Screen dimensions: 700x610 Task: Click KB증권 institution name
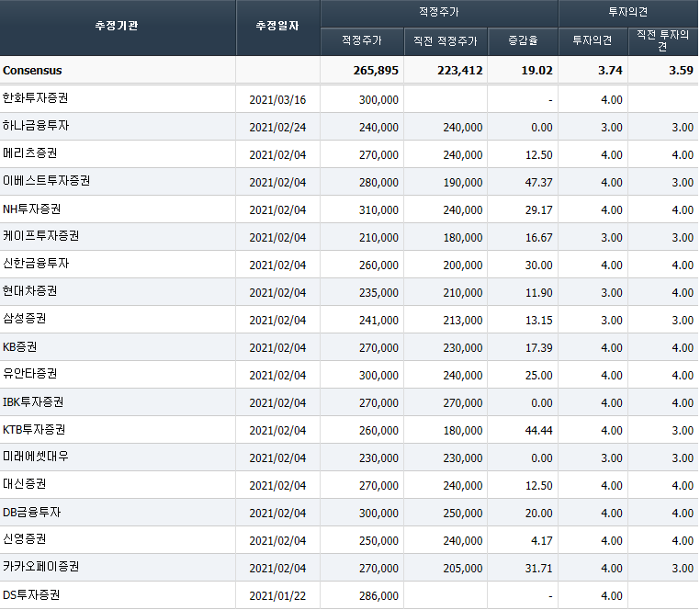[x=19, y=347]
